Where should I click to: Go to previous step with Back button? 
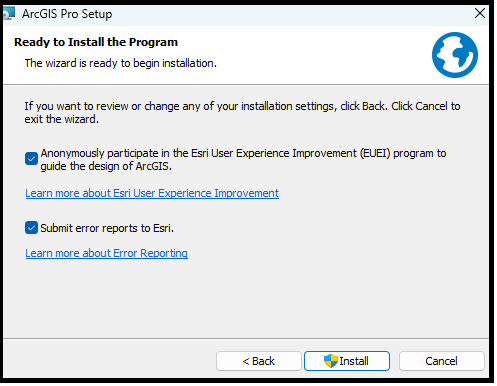pyautogui.click(x=259, y=361)
